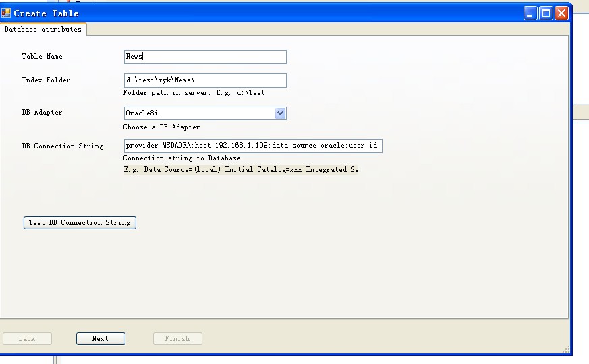Viewport: 589px width, 364px height.
Task: Minimize the Create Table window
Action: point(530,13)
